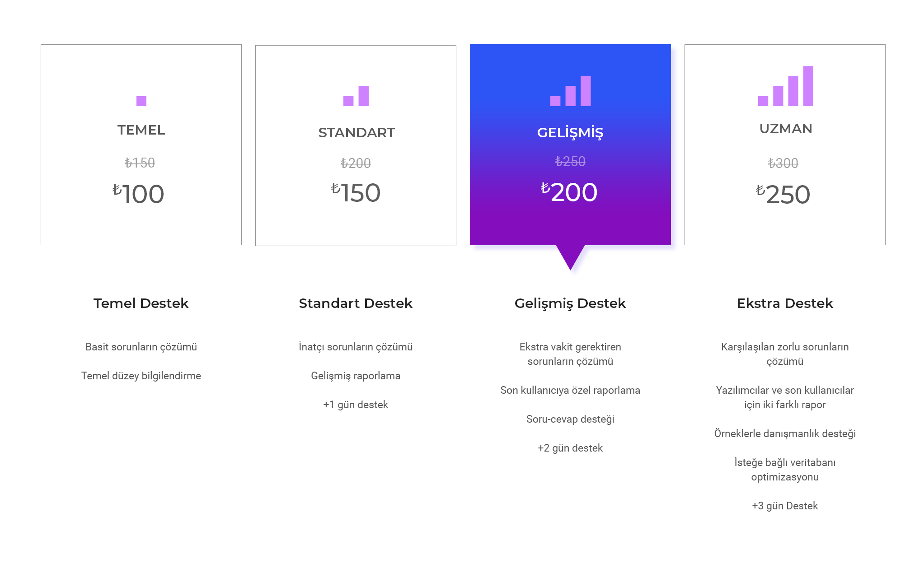Open the Standart Destek heading
Screen dimensions: 924x564
pyautogui.click(x=356, y=303)
